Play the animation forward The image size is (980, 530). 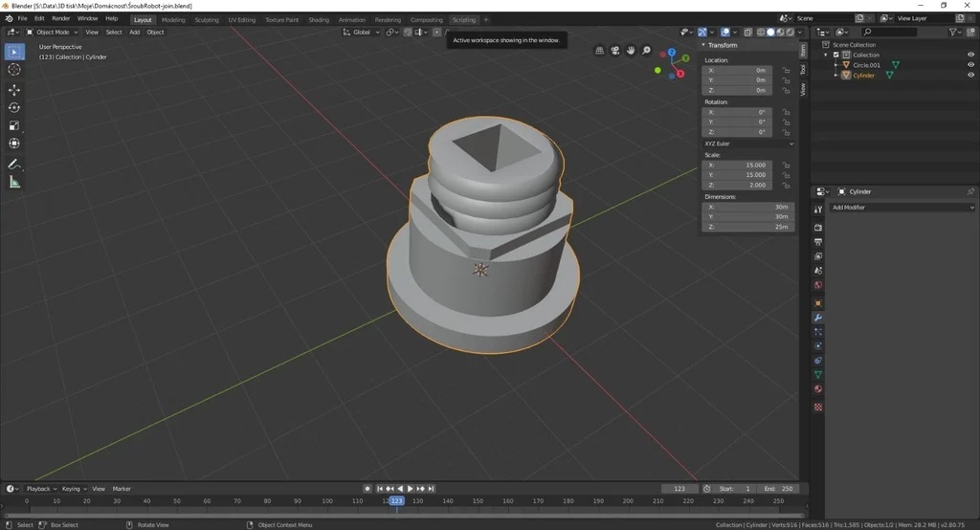coord(410,489)
